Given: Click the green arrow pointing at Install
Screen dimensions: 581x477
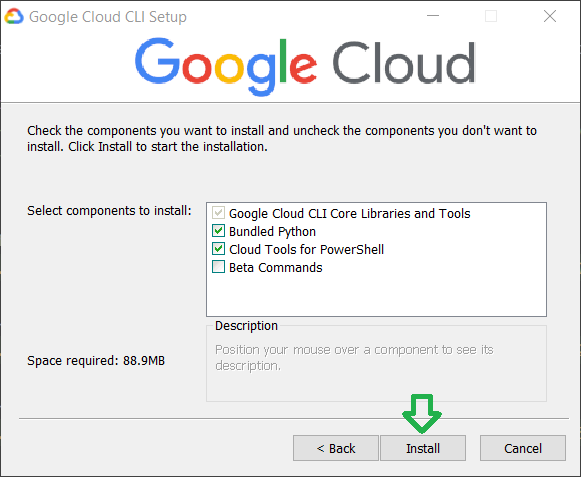Looking at the screenshot, I should click(x=422, y=414).
